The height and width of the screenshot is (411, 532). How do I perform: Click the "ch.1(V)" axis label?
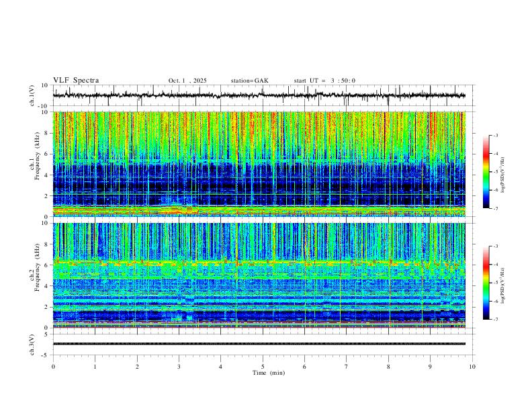pos(32,95)
